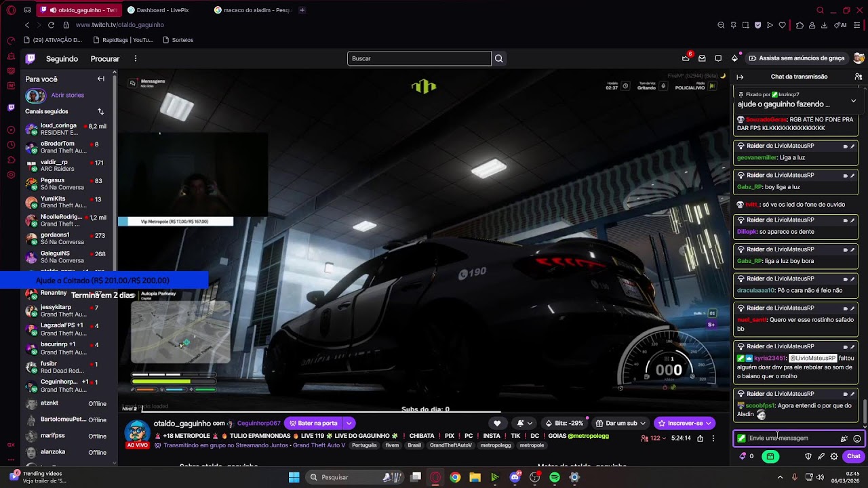The width and height of the screenshot is (868, 488).
Task: Open the Sorteios bookmark
Action: click(x=178, y=40)
